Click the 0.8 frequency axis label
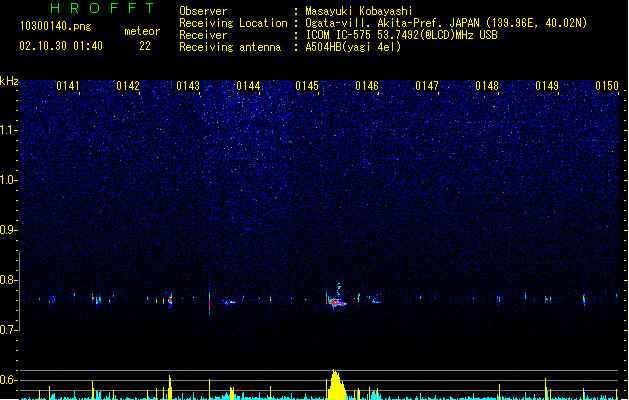The width and height of the screenshot is (629, 400). click(8, 280)
